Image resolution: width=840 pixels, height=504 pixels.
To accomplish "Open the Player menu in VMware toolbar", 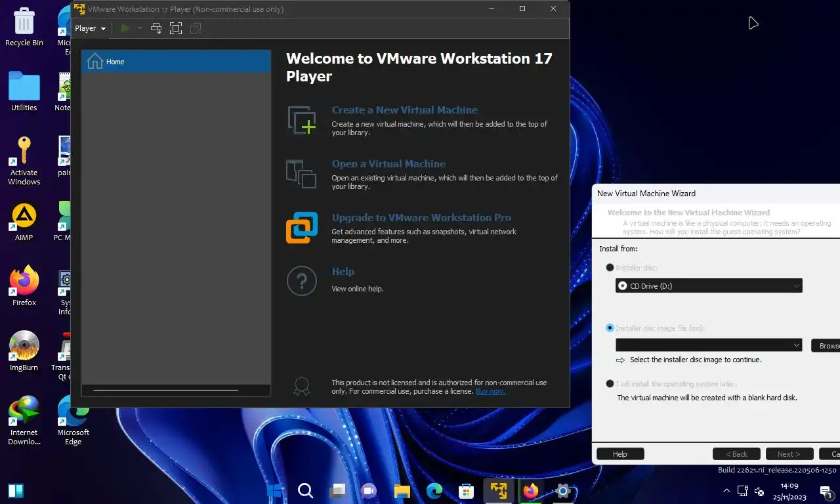I will [x=90, y=28].
